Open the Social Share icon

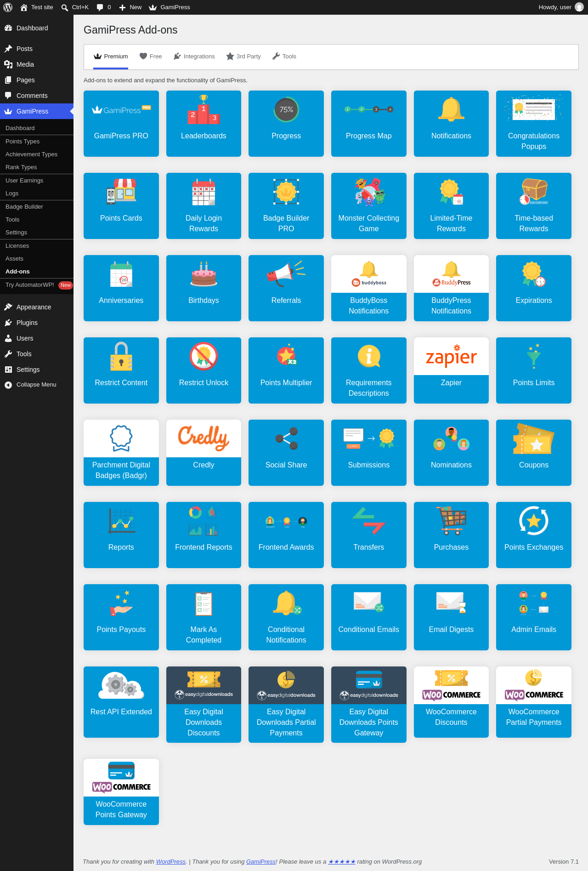pos(286,438)
